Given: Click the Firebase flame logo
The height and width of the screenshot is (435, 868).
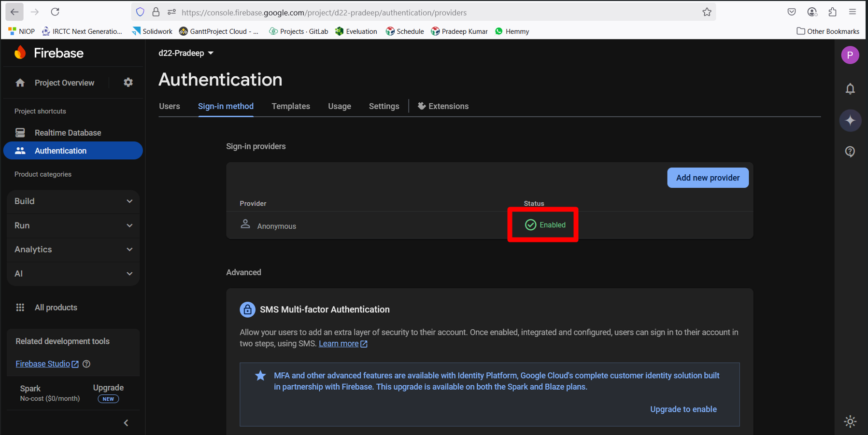Looking at the screenshot, I should coord(20,53).
